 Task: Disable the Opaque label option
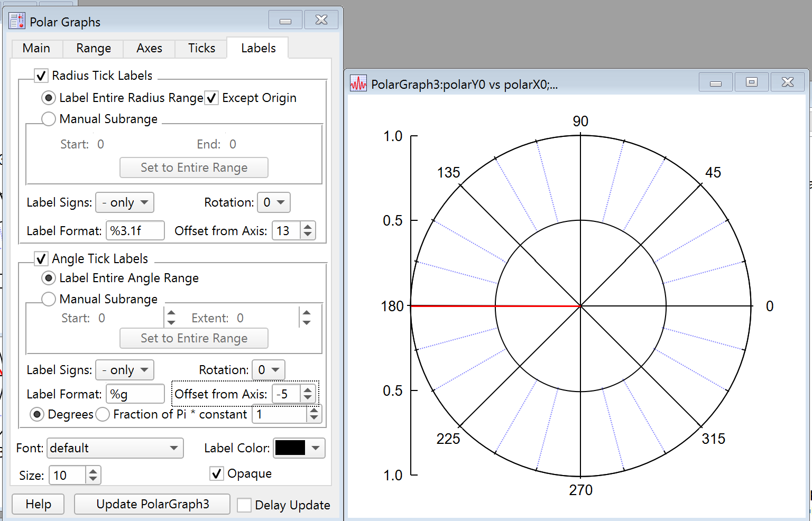216,473
